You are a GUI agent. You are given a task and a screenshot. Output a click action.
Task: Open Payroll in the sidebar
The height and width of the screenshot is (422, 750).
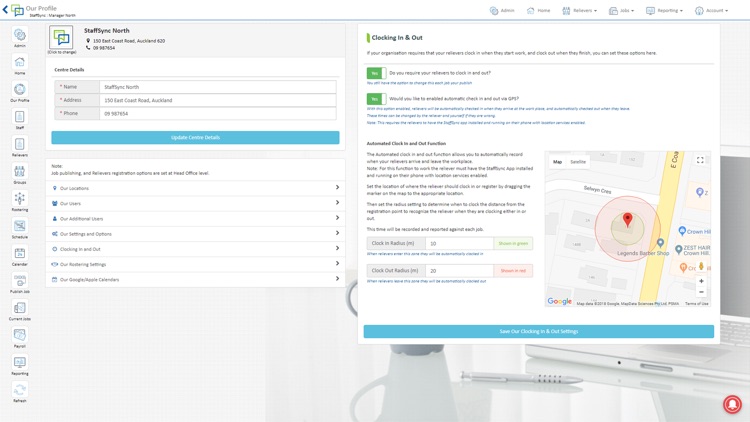(20, 335)
